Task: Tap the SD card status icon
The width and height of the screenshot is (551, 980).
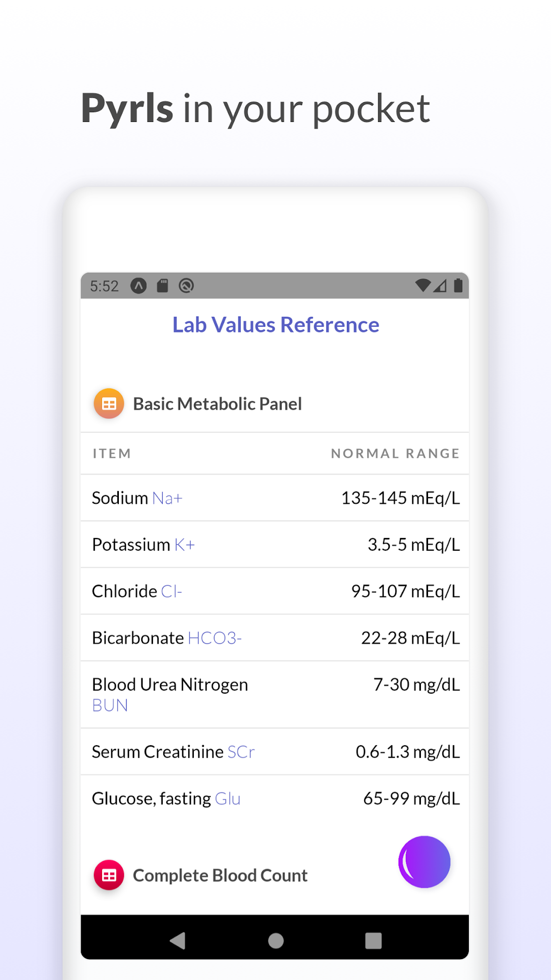Action: (162, 285)
